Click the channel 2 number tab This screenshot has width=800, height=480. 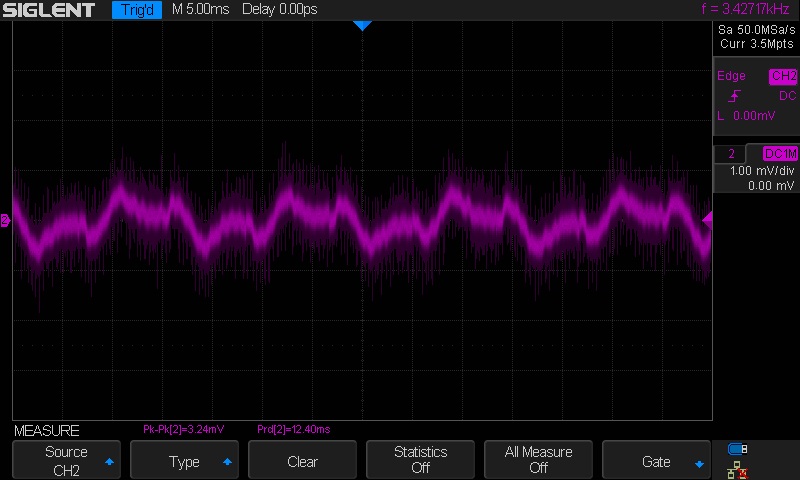(731, 154)
